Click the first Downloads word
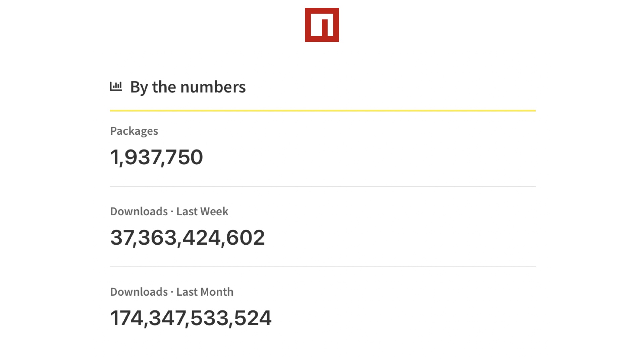The width and height of the screenshot is (644, 362). click(x=139, y=212)
